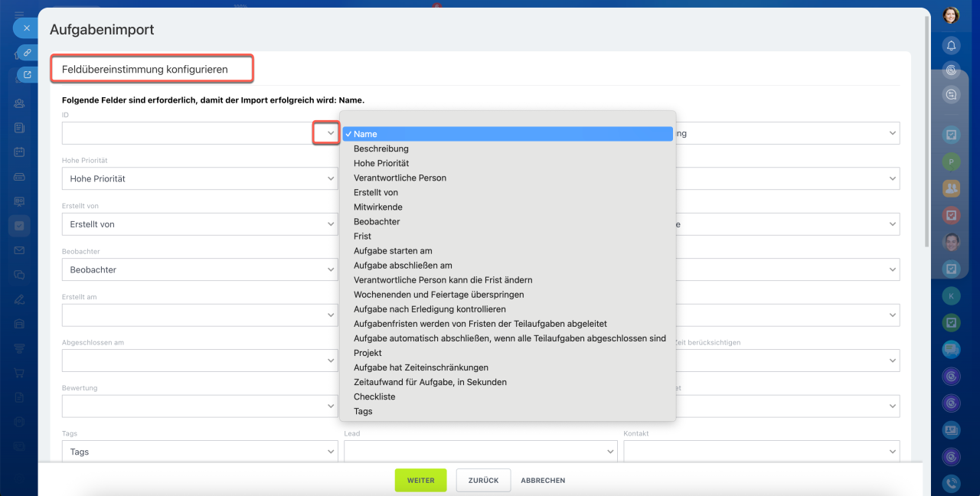Open the notifications bell icon
Screen dimensions: 980x496
coord(951,45)
